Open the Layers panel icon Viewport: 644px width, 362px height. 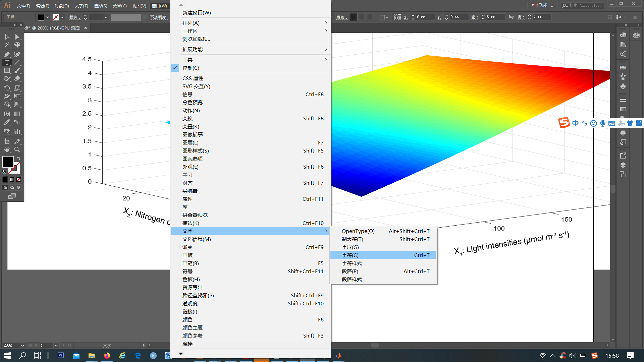[623, 165]
